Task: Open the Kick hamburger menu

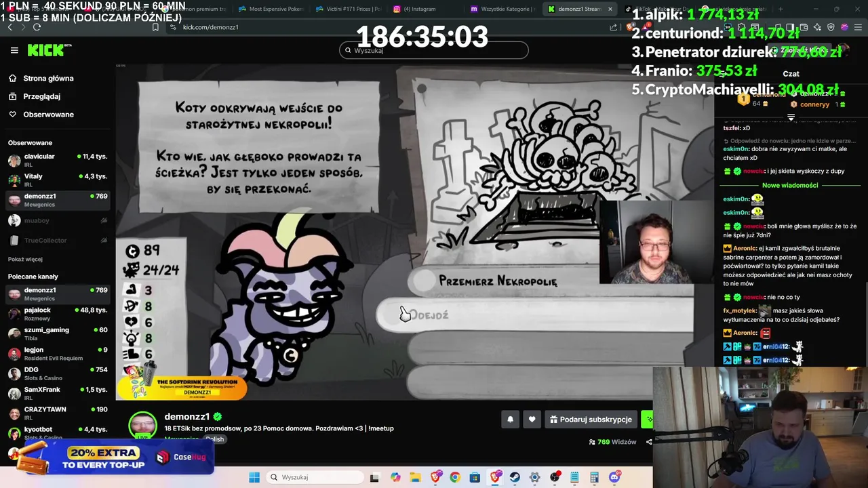Action: 14,50
